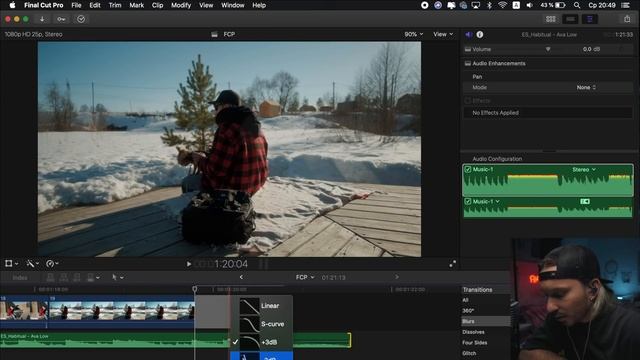Select 360° transitions category
640x360 pixels.
pyautogui.click(x=468, y=311)
